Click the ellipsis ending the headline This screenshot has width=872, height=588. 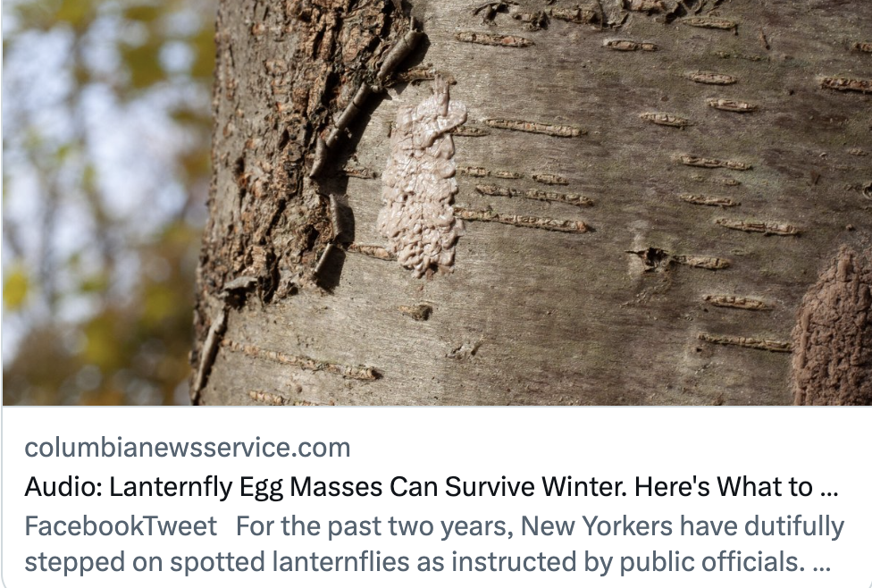[x=828, y=489]
